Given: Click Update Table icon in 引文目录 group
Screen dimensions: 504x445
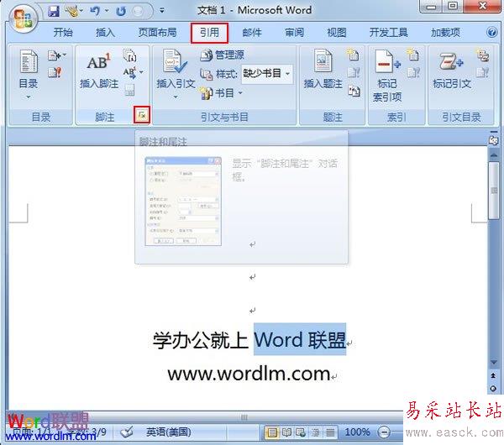Looking at the screenshot, I should click(x=482, y=72).
